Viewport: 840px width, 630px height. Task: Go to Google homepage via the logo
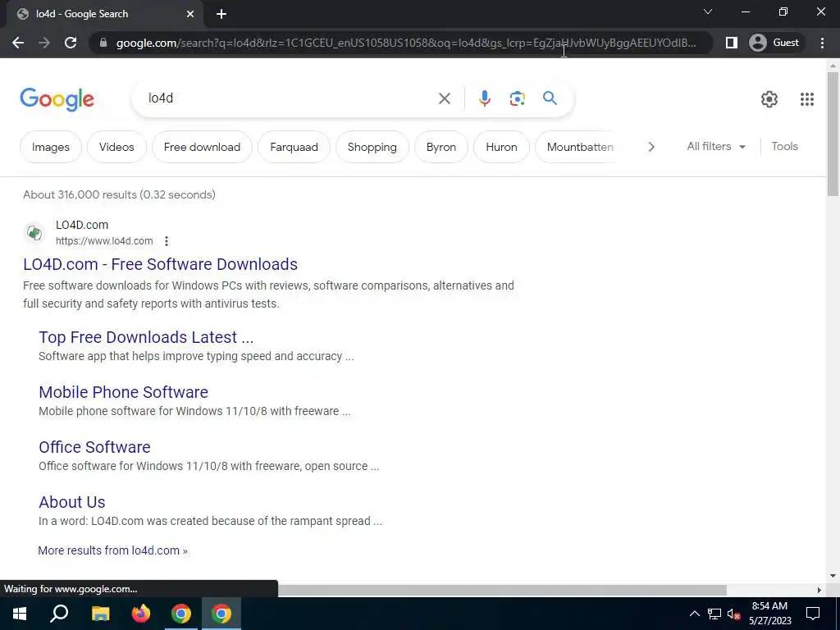click(x=57, y=99)
